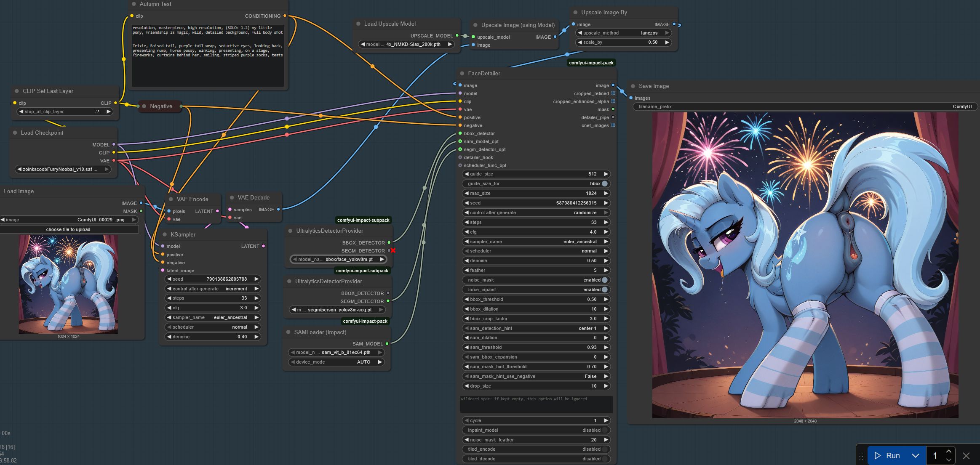Collapse the VAE Encode node dot
The height and width of the screenshot is (465, 980).
[x=171, y=199]
